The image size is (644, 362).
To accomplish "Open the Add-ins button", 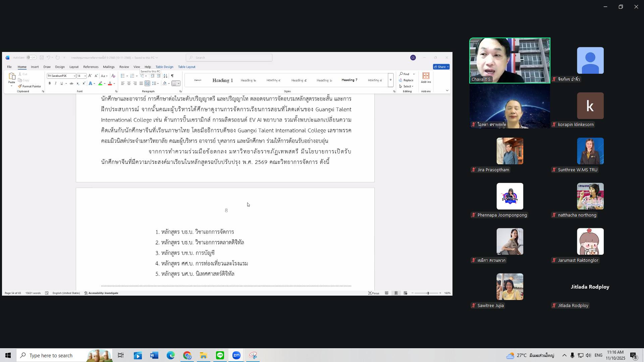I will tap(426, 78).
